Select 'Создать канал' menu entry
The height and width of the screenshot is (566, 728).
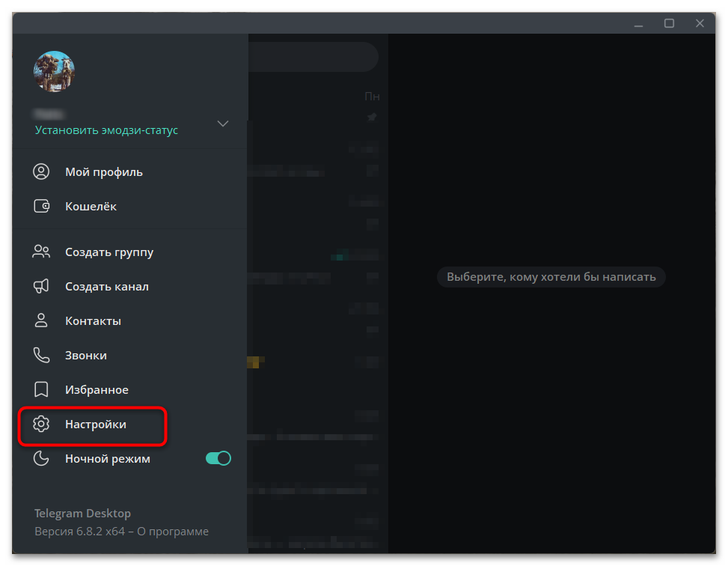[130, 286]
